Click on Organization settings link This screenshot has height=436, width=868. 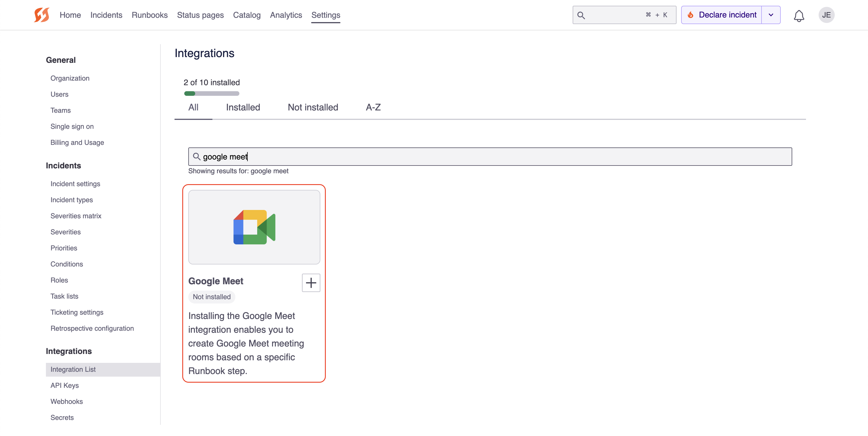(69, 78)
